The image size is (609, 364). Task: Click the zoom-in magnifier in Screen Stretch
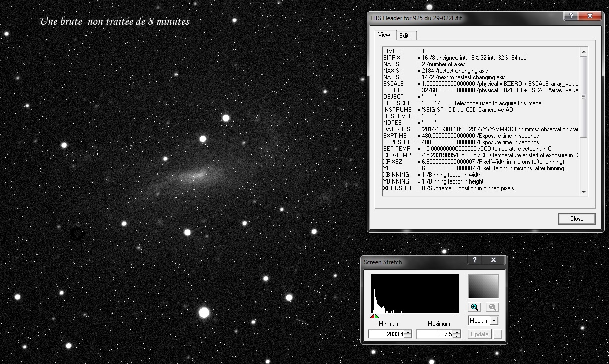[x=475, y=307]
